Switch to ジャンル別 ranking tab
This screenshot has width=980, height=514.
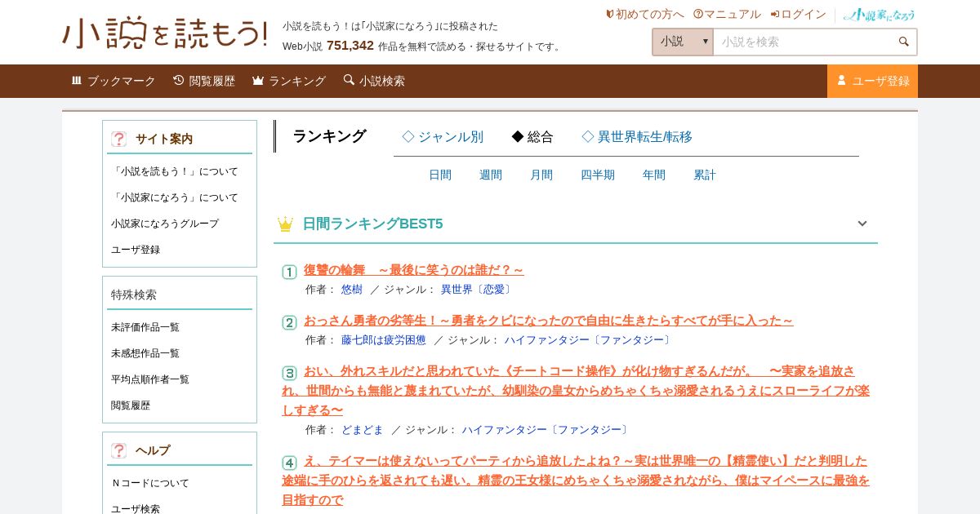443,137
